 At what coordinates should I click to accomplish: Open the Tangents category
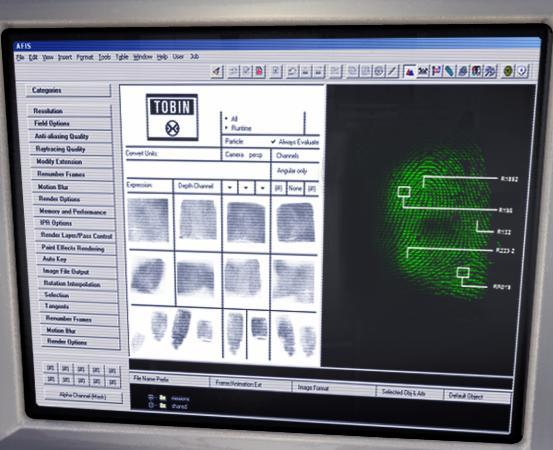coord(79,306)
